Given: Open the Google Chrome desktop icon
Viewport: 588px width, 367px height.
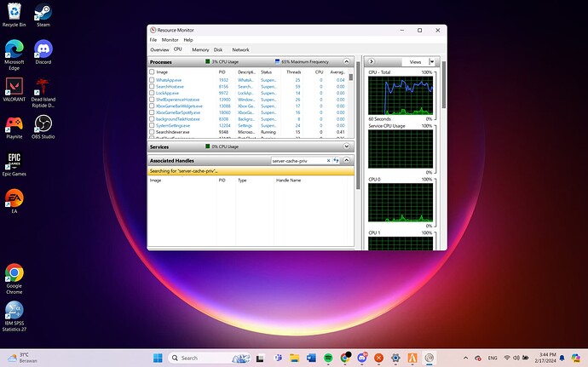Looking at the screenshot, I should pos(14,274).
